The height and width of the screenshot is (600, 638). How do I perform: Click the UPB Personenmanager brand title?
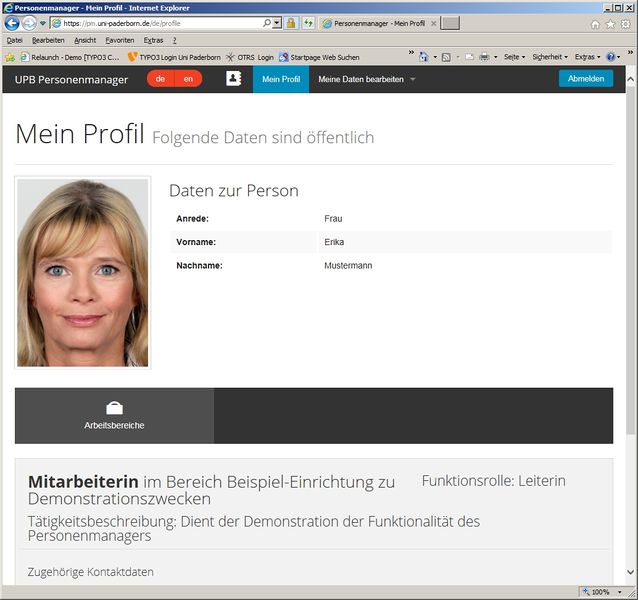tap(71, 80)
